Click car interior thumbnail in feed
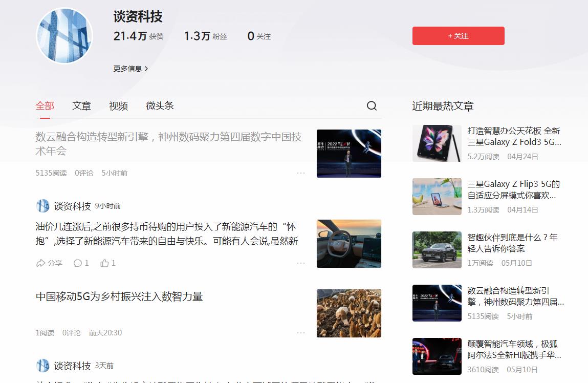 (349, 243)
